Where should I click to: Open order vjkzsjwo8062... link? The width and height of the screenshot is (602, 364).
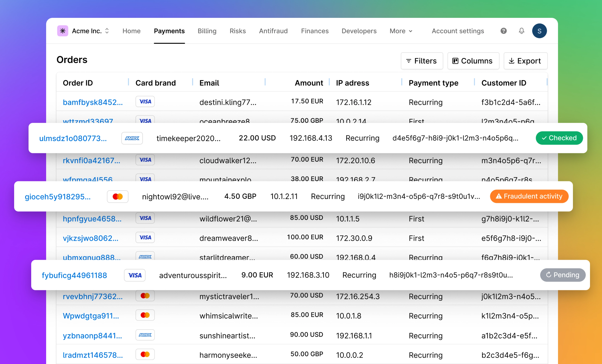click(x=91, y=238)
